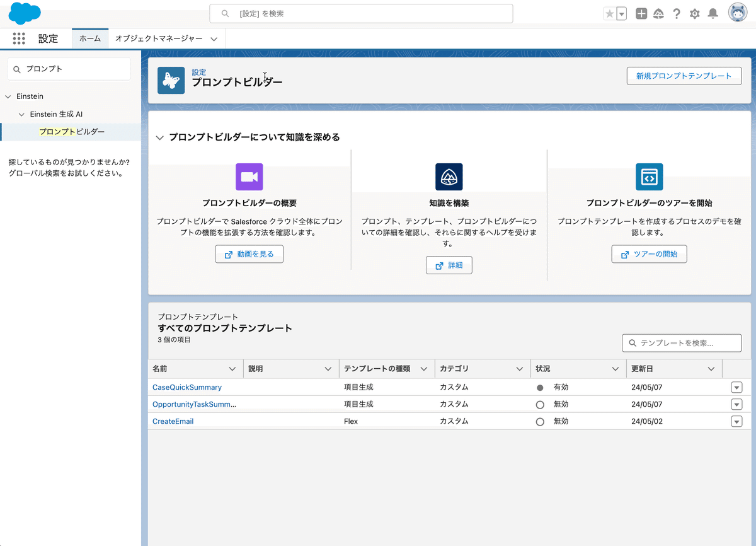Open row actions for OpportunityTaskSumm
Image resolution: width=756 pixels, height=546 pixels.
[736, 404]
